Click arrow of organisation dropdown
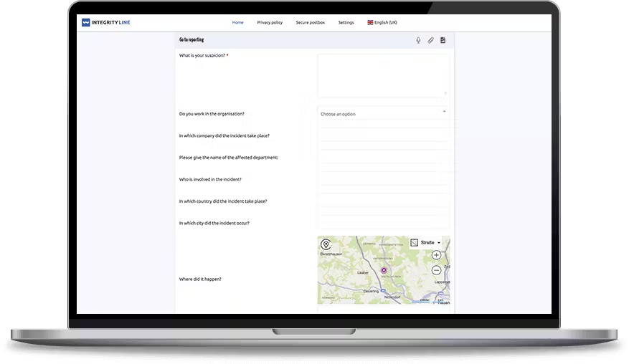 444,112
